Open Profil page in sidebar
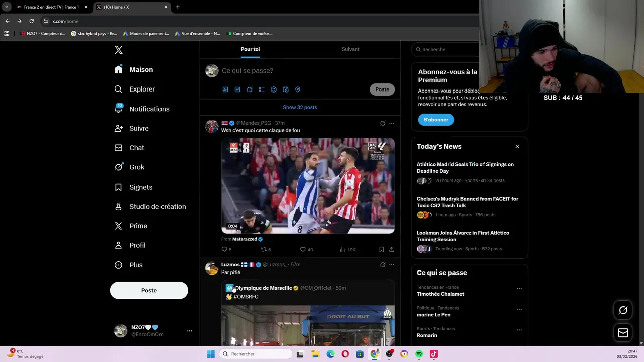 coord(130,245)
